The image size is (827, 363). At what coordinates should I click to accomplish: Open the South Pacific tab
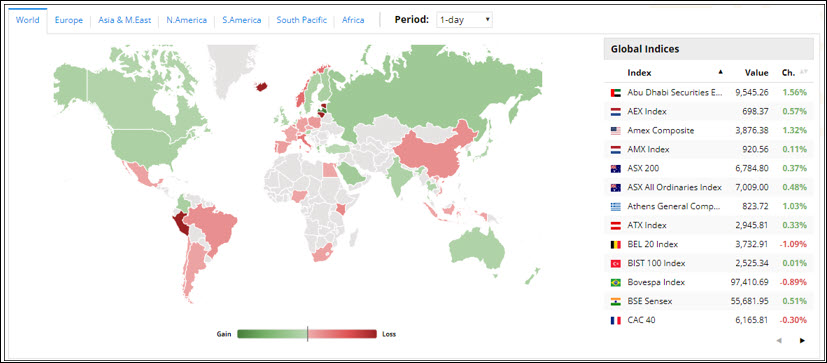(x=302, y=20)
